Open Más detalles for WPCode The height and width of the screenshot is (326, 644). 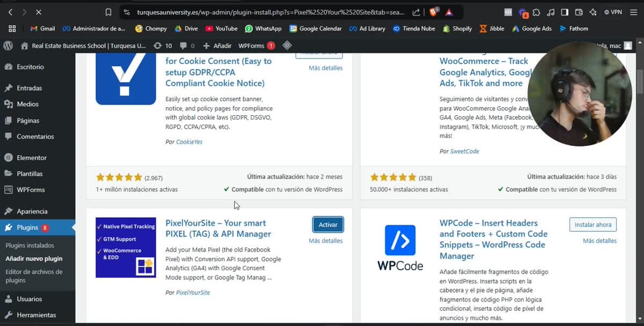point(600,241)
